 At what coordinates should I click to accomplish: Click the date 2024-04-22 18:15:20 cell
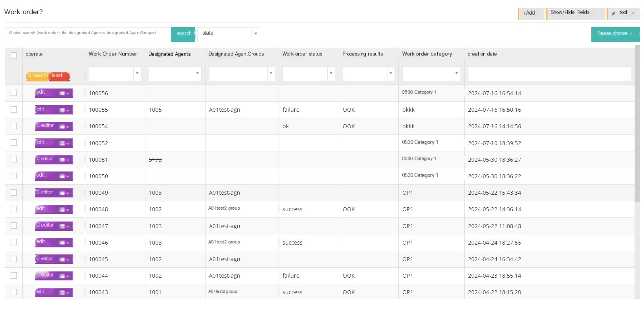tap(494, 292)
